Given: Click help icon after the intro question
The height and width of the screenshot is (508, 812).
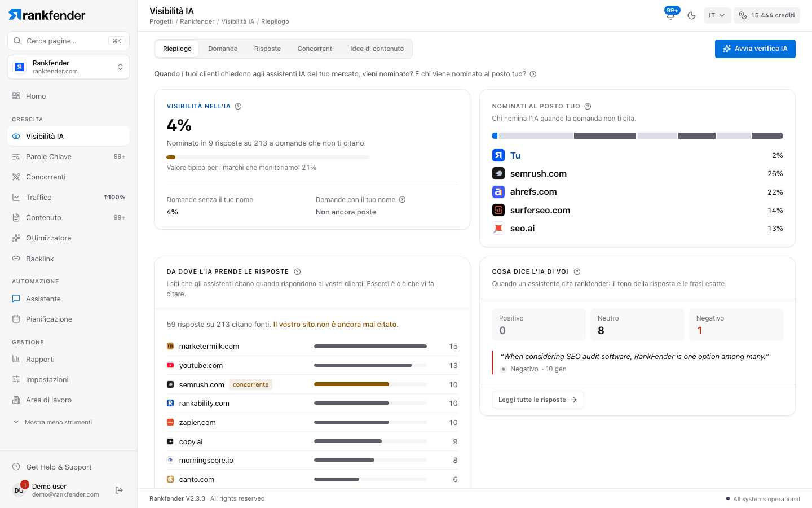Looking at the screenshot, I should (533, 74).
